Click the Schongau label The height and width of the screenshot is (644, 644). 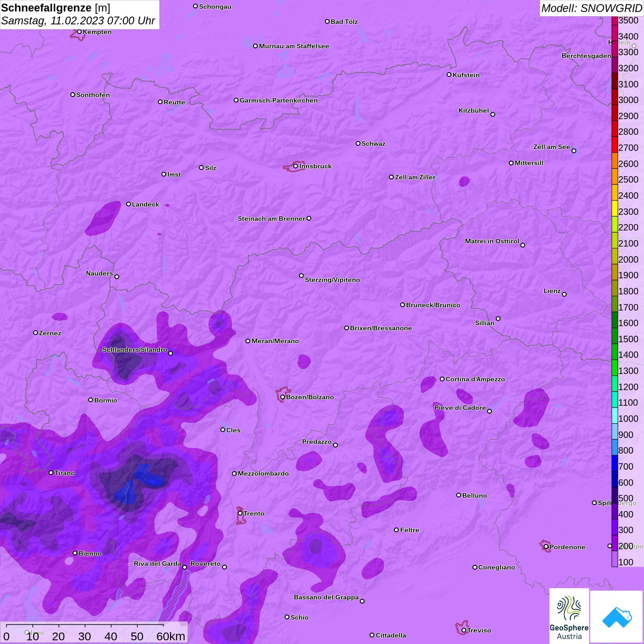pos(215,6)
